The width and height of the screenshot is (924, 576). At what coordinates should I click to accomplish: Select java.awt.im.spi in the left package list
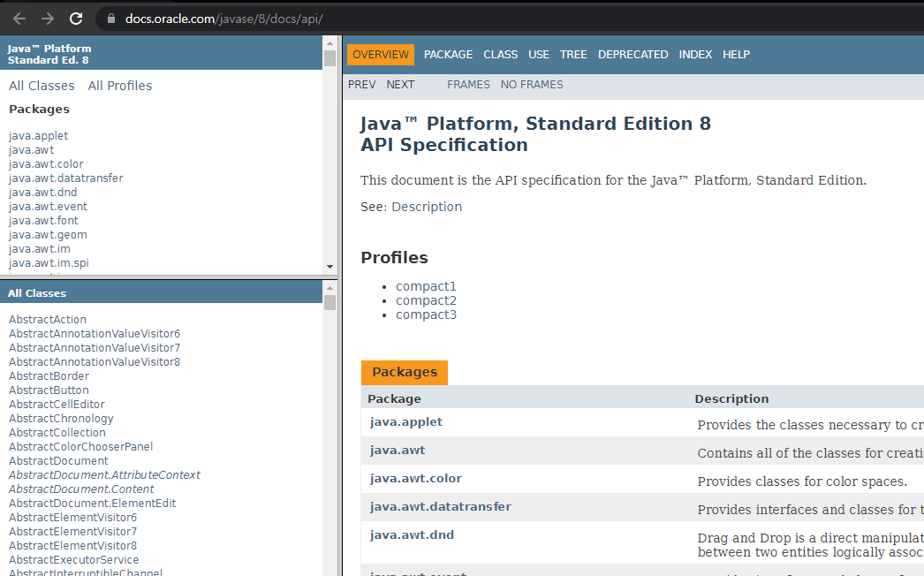[49, 263]
